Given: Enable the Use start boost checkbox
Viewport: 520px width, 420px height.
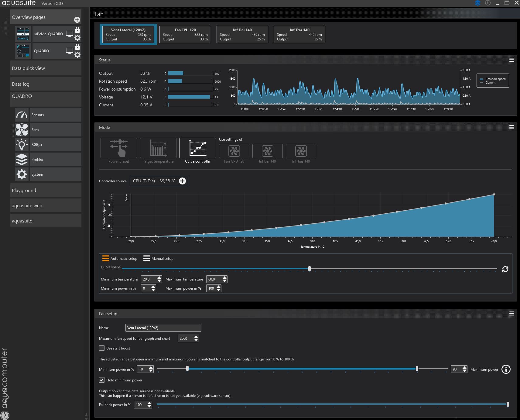Looking at the screenshot, I should (102, 348).
